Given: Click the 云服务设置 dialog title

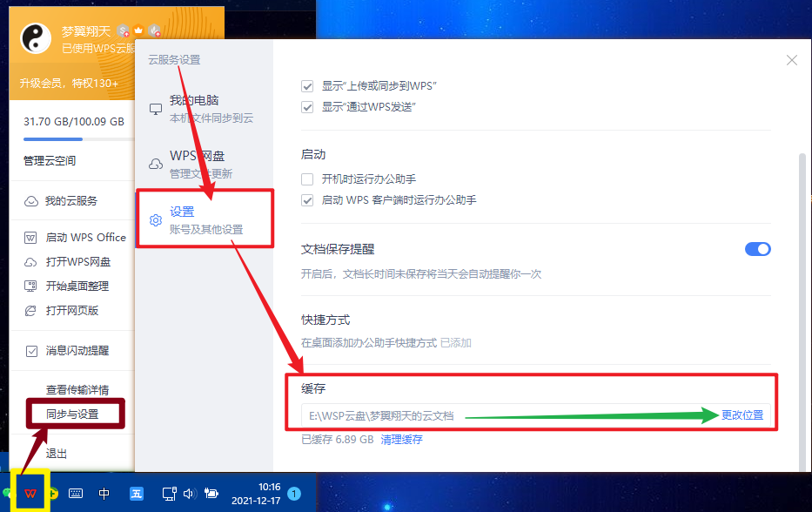Looking at the screenshot, I should pos(175,60).
